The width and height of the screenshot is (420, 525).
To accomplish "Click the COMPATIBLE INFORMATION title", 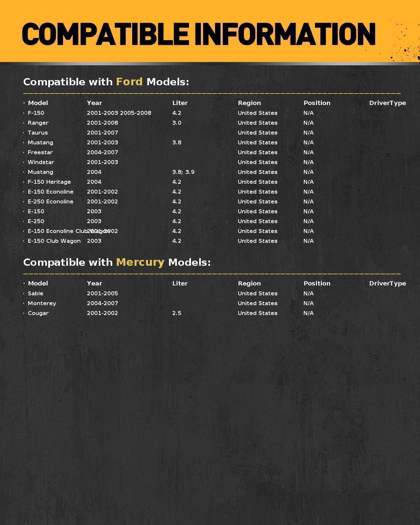I will pos(199,33).
